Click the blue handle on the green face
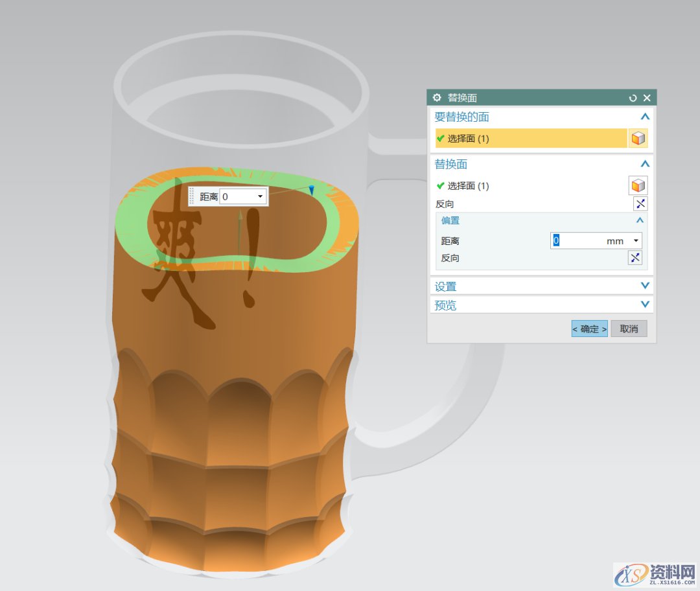 [x=311, y=190]
